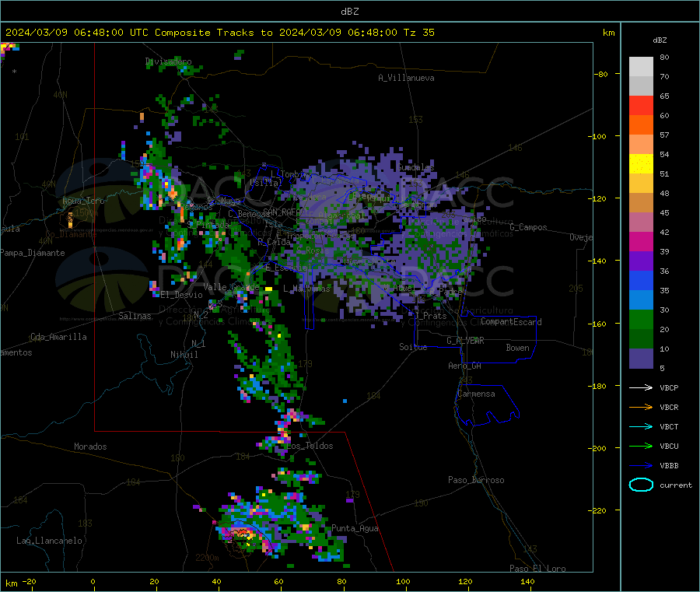
Task: Click the Composite Tracks timestamp header text
Action: coord(219,33)
